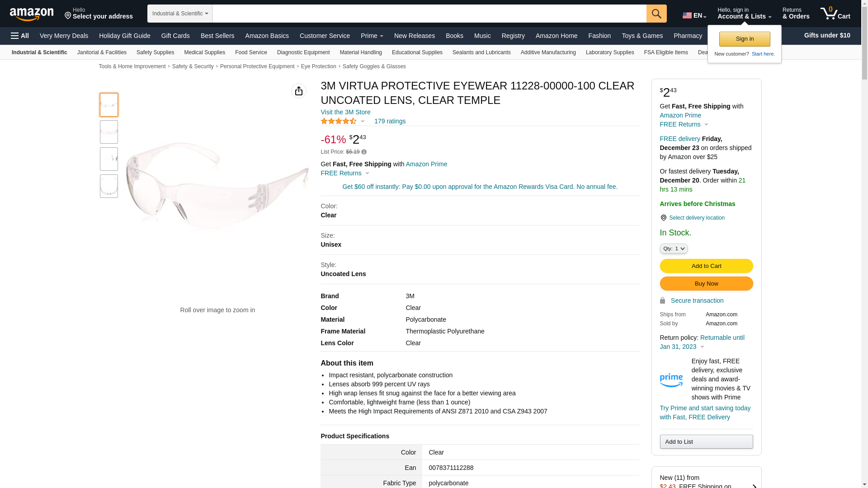Click the select delivery location pin icon
This screenshot has width=868, height=488.
[663, 218]
